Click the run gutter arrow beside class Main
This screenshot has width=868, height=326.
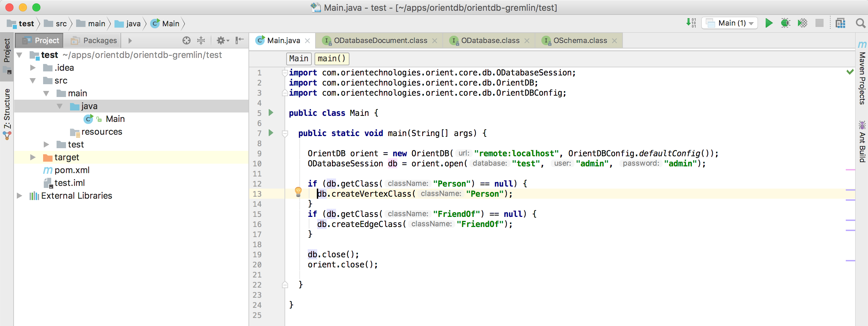[271, 112]
